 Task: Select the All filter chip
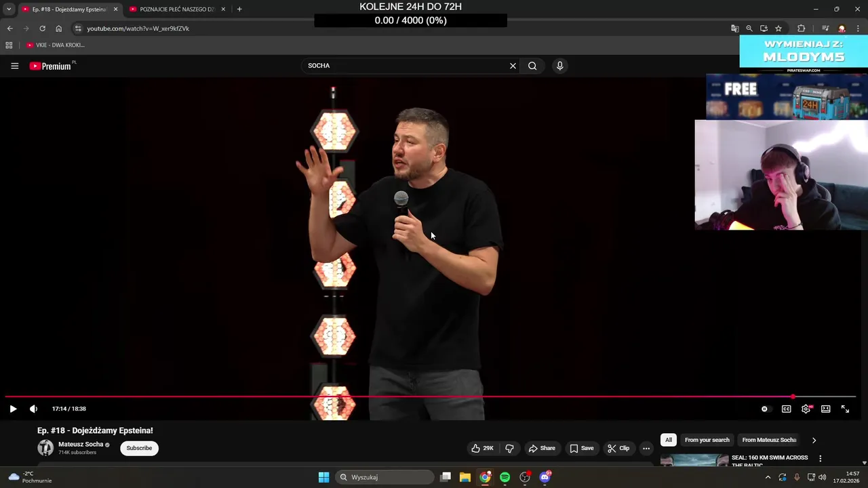(669, 440)
